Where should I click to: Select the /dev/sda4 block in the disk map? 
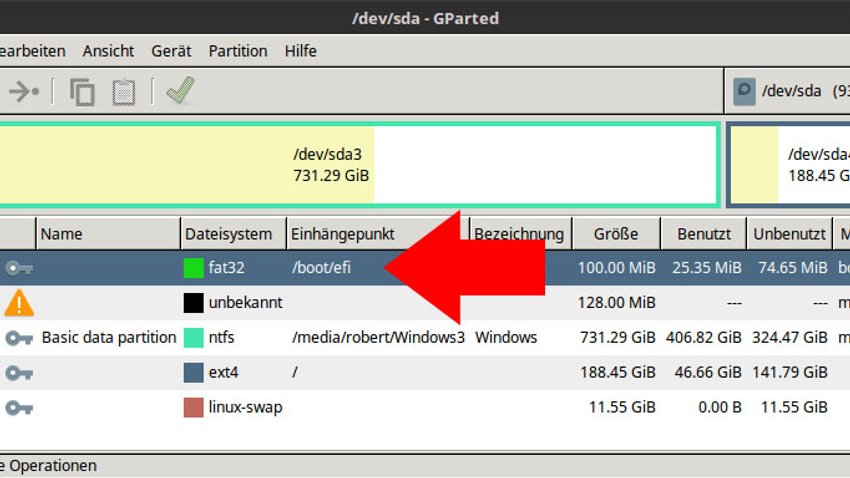(x=789, y=165)
